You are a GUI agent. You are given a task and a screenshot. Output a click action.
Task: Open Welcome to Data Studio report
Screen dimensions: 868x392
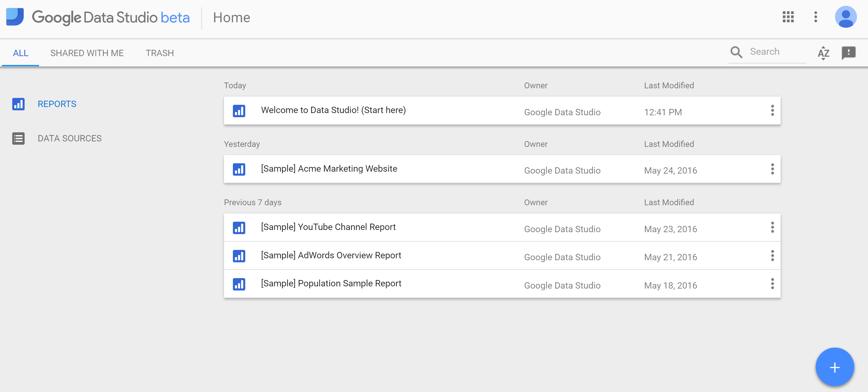click(333, 110)
